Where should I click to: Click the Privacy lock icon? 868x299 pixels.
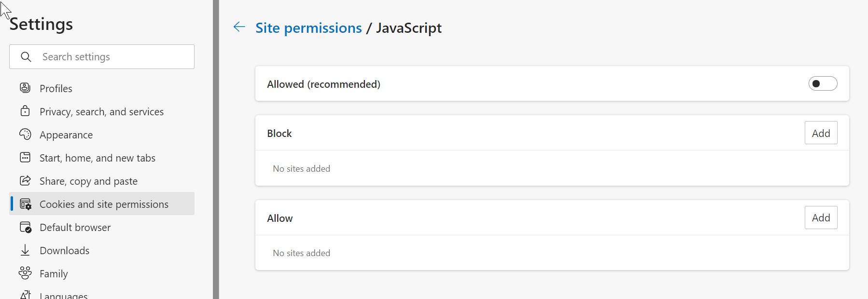coord(25,111)
